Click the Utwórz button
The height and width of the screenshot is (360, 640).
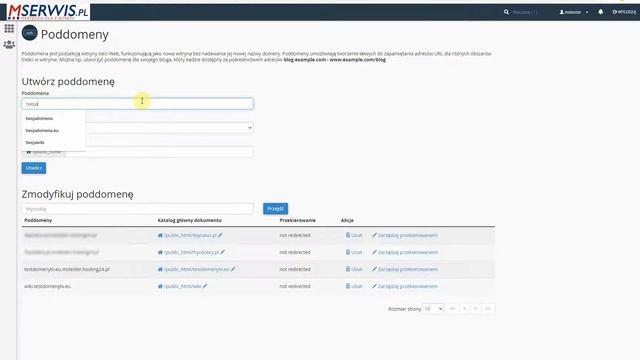click(x=34, y=168)
